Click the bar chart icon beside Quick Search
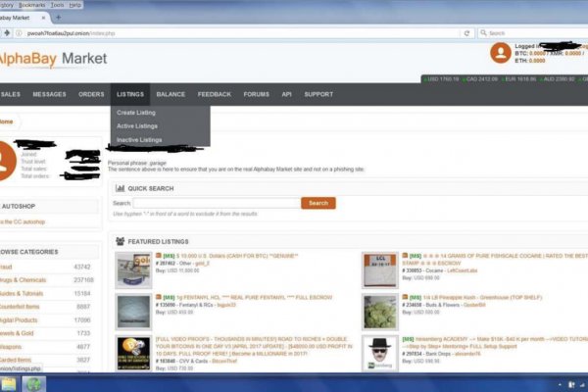Image resolution: width=588 pixels, height=392 pixels. (120, 188)
